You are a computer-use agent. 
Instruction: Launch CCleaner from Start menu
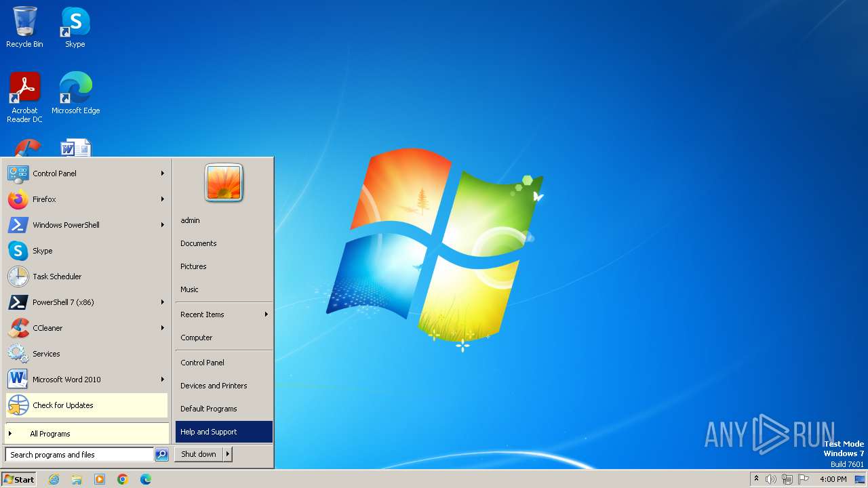pos(87,328)
